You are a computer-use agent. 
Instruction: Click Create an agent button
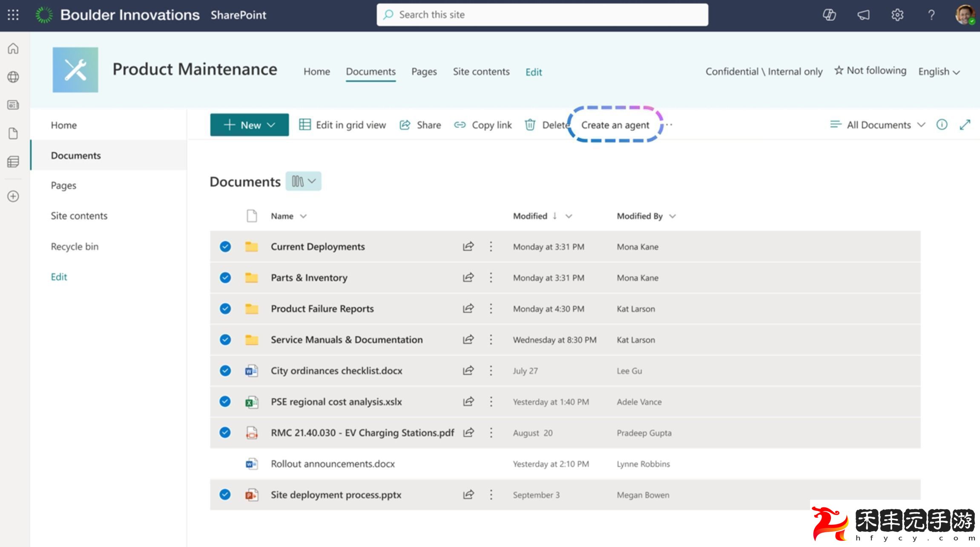click(x=615, y=125)
